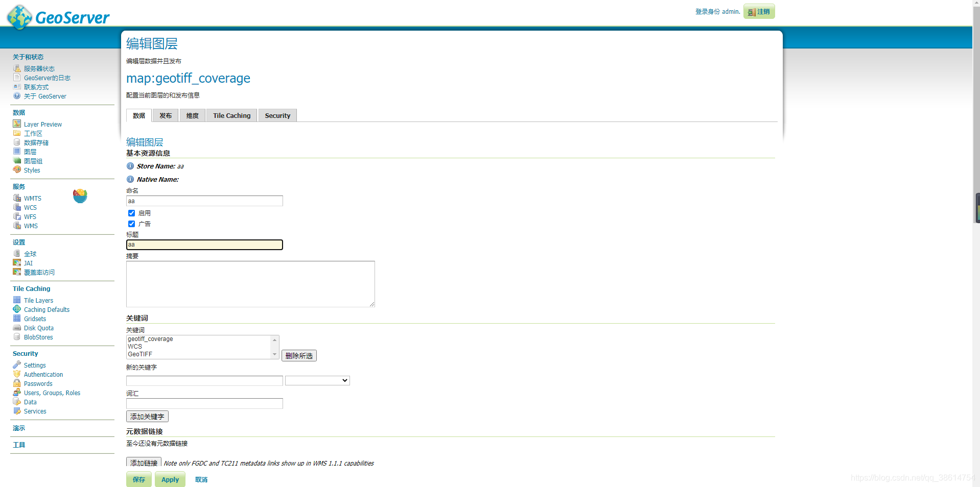Image resolution: width=980 pixels, height=487 pixels.
Task: Click the WCS service icon
Action: 17,207
